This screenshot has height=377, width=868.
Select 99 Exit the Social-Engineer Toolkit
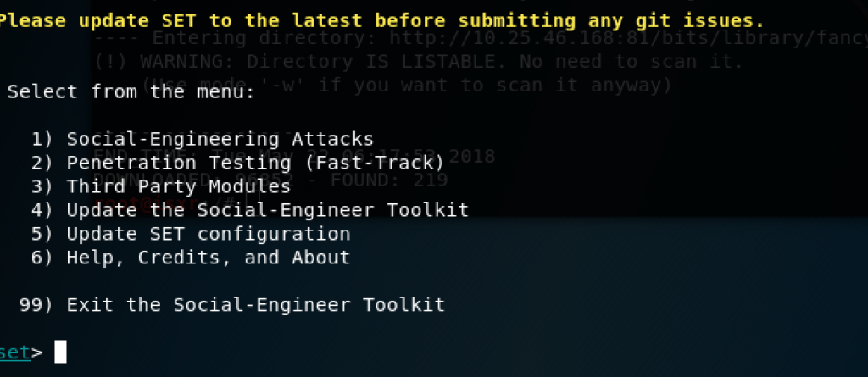(232, 306)
